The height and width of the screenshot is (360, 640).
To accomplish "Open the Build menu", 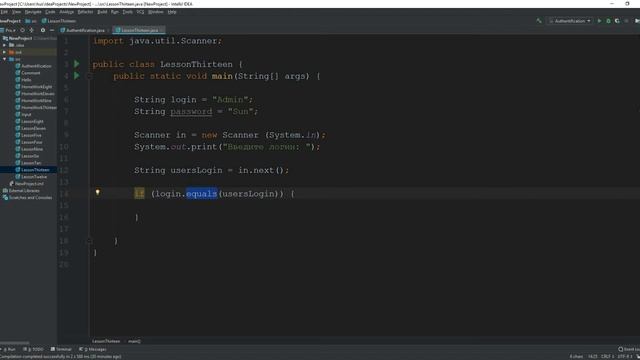I will point(102,12).
